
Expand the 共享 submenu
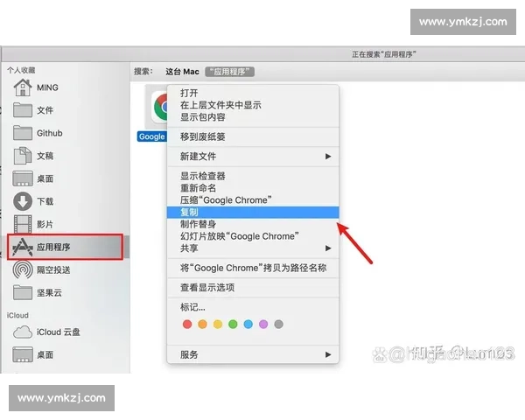[253, 248]
